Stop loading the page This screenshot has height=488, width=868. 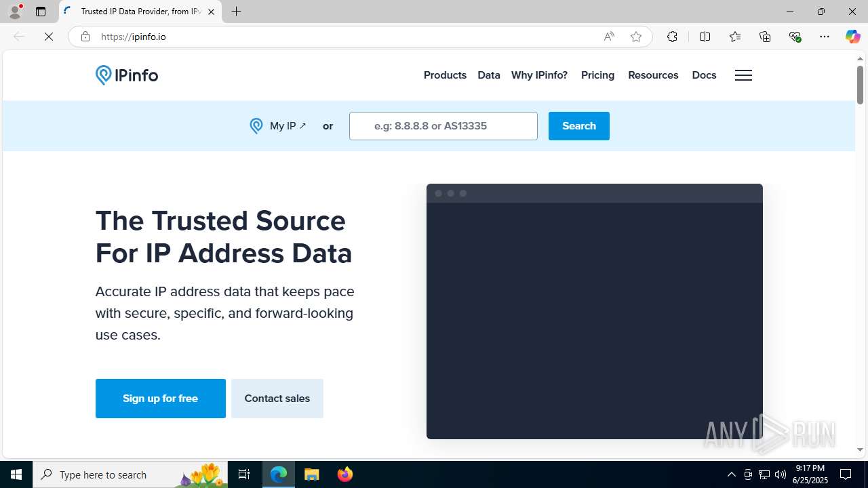pos(49,37)
